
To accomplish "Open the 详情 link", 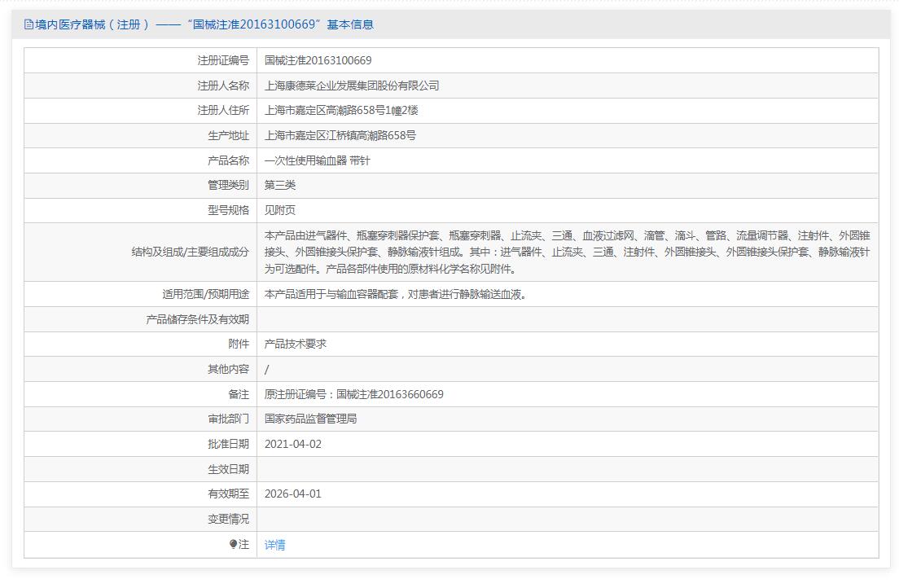I will tap(274, 545).
